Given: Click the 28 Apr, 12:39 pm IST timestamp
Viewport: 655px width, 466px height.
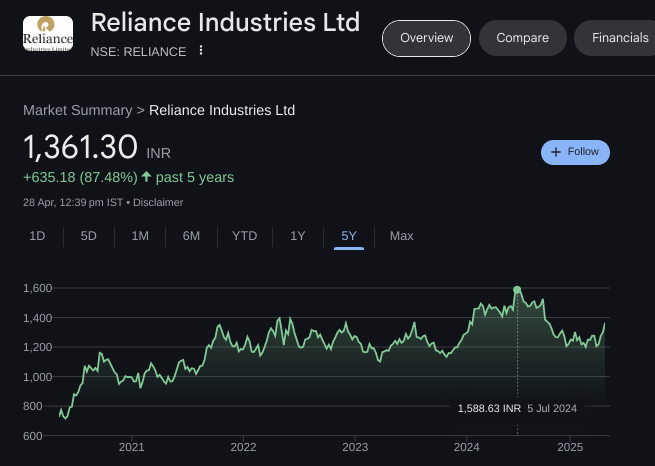Looking at the screenshot, I should 73,203.
